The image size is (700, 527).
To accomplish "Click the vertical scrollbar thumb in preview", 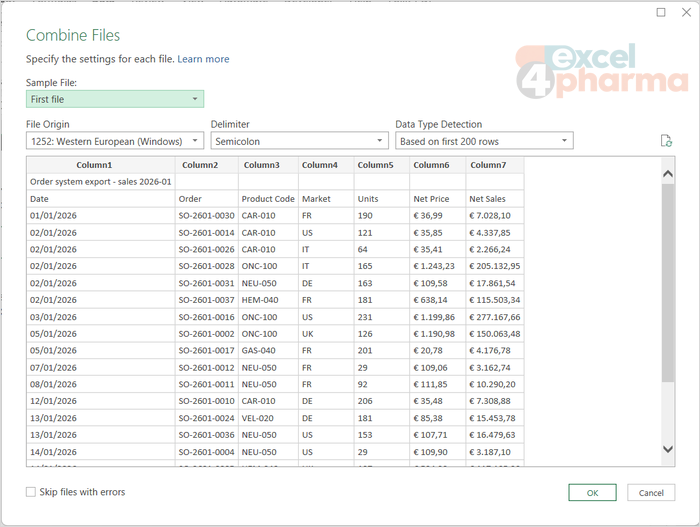I will pyautogui.click(x=668, y=282).
